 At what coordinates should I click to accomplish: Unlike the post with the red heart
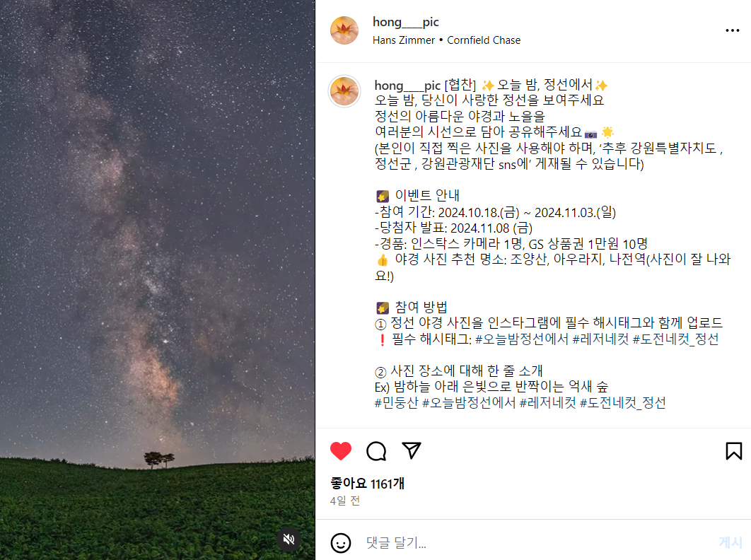pyautogui.click(x=341, y=451)
